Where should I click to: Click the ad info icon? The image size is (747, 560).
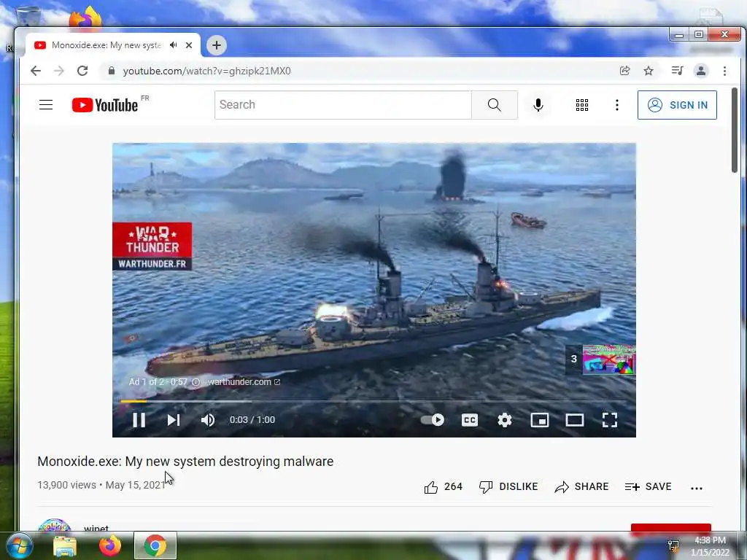(x=196, y=382)
